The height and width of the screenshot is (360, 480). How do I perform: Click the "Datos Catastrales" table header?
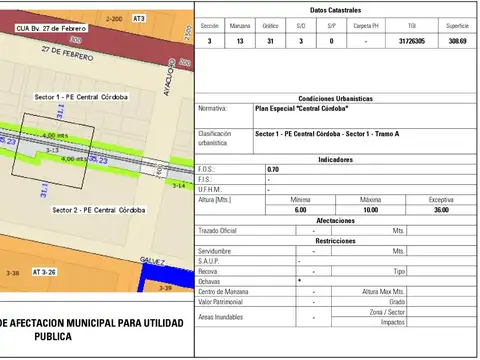(335, 10)
